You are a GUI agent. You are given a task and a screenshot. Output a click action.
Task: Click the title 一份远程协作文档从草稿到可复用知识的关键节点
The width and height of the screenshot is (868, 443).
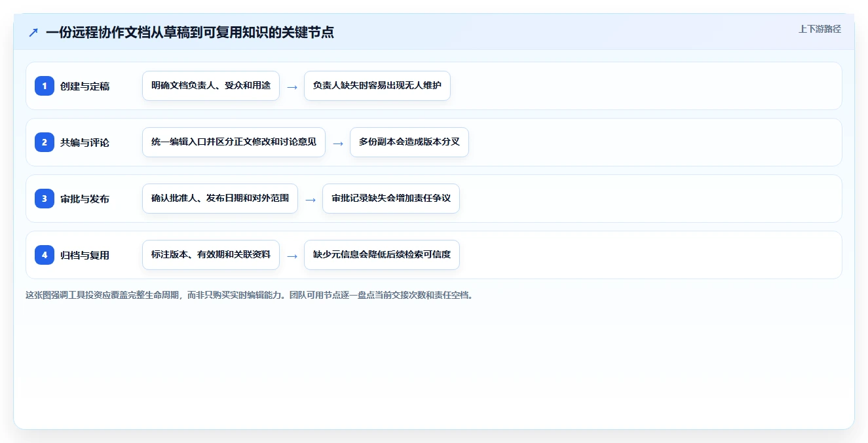190,32
